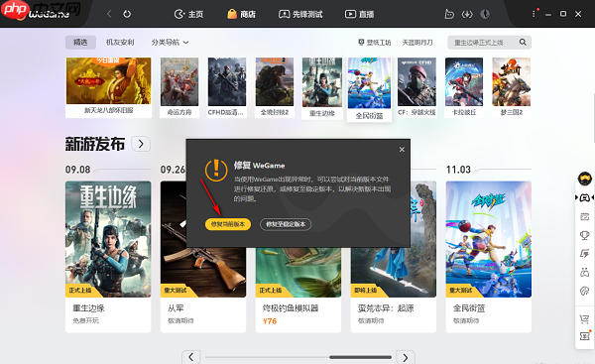
Task: Click the 商店 shopping bag icon
Action: (x=232, y=14)
